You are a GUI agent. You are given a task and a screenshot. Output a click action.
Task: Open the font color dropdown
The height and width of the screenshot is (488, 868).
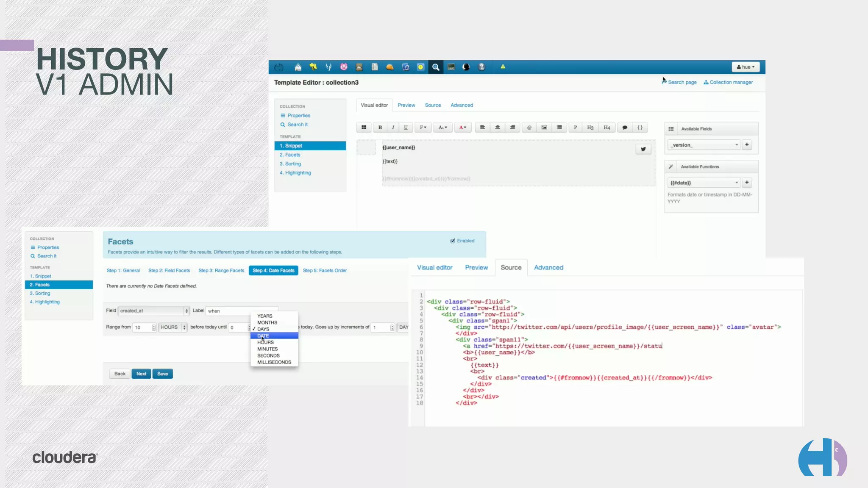pyautogui.click(x=462, y=128)
